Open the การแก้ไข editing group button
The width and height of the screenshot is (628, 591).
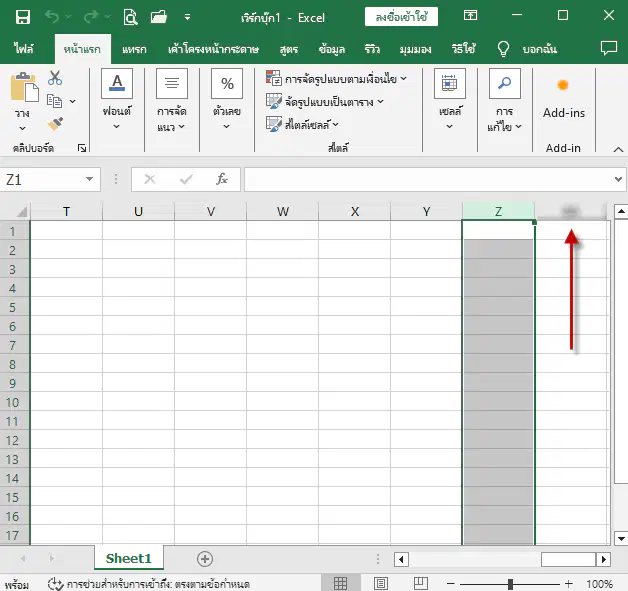pyautogui.click(x=505, y=100)
